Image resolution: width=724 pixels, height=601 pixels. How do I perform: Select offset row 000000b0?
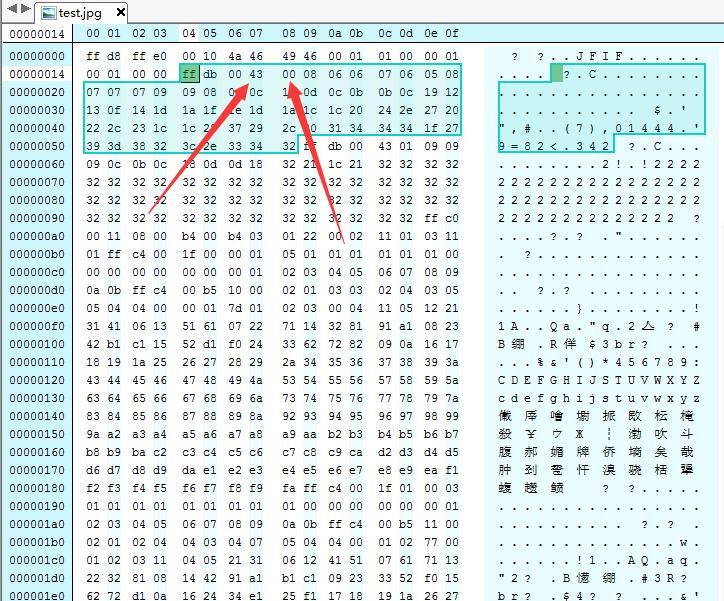[x=37, y=254]
